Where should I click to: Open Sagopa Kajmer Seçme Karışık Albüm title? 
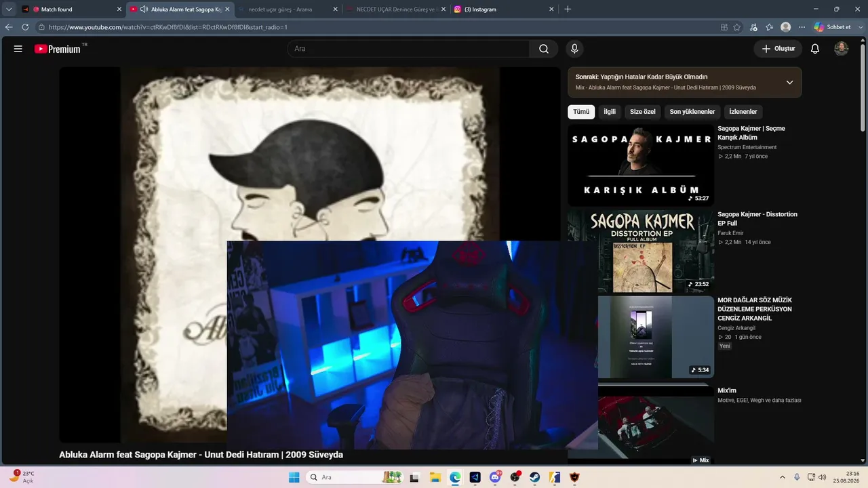[751, 133]
